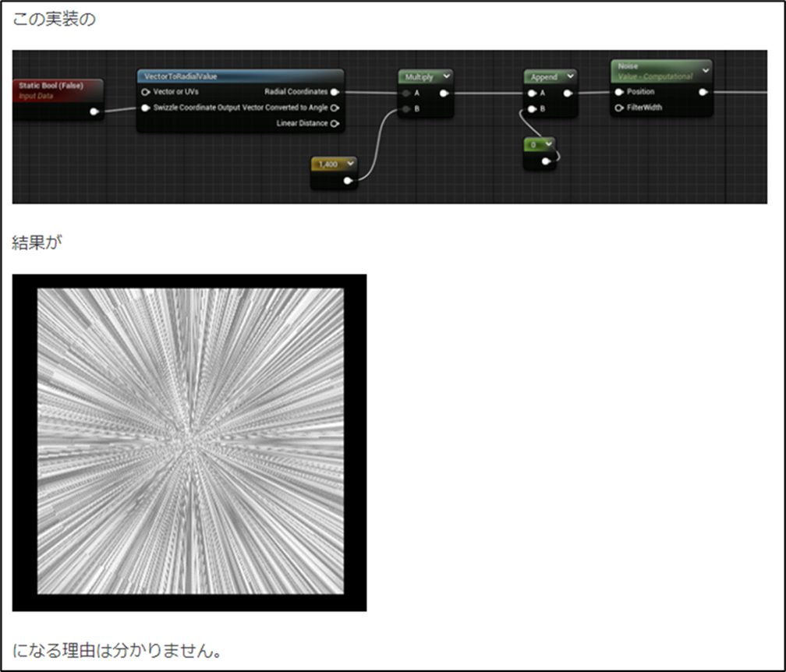Click the Append node output pin
The height and width of the screenshot is (672, 786).
568,94
